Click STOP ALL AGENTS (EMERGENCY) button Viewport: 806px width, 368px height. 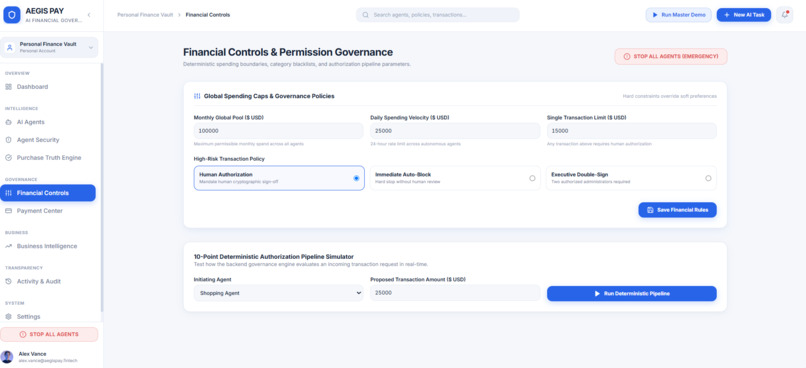point(671,57)
